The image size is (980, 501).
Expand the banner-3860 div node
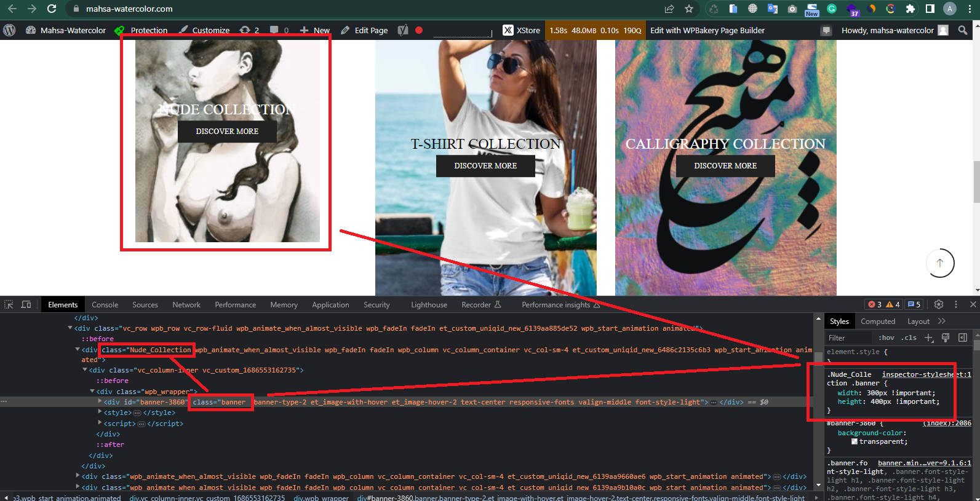pyautogui.click(x=100, y=401)
